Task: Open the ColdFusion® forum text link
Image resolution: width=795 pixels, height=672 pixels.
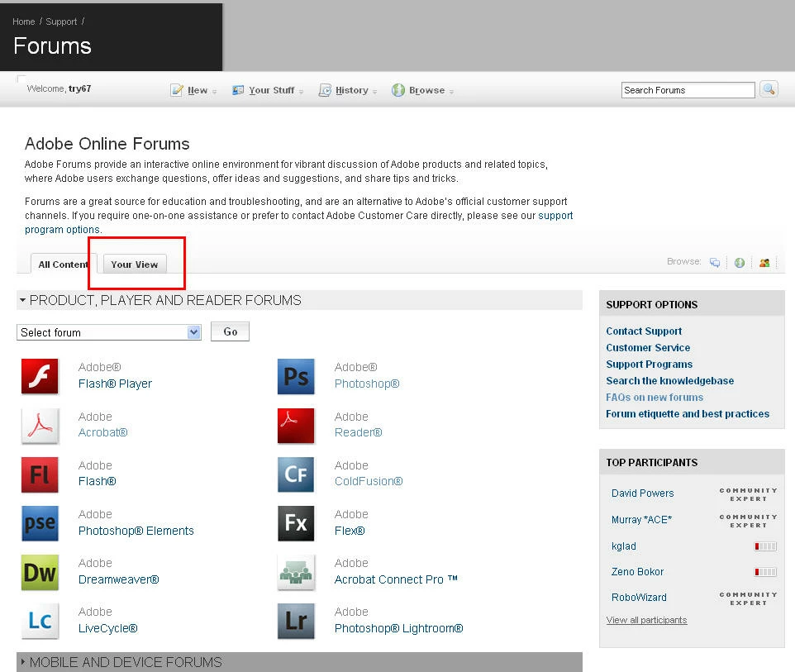Action: [369, 481]
